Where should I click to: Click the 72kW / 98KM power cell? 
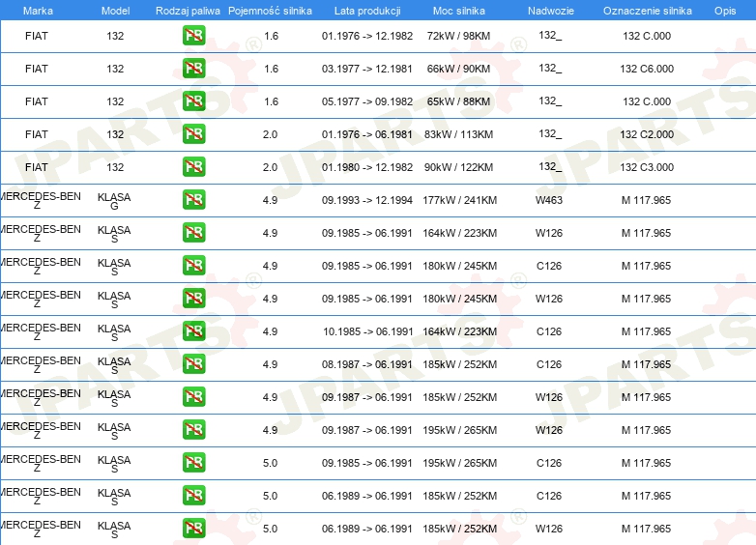(458, 36)
